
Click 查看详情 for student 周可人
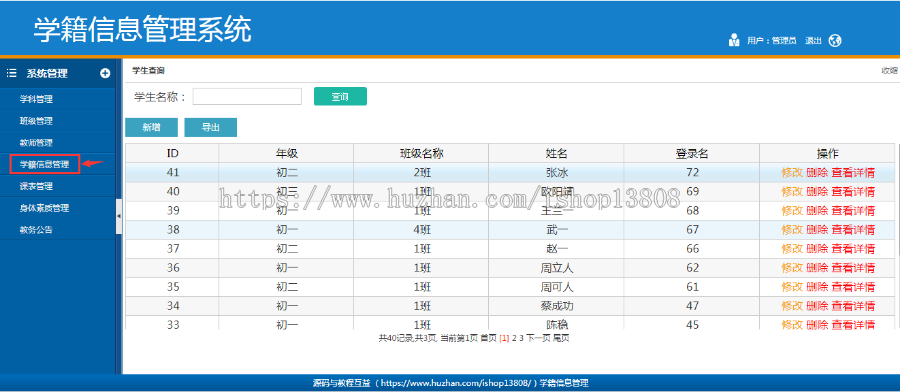[x=853, y=286]
